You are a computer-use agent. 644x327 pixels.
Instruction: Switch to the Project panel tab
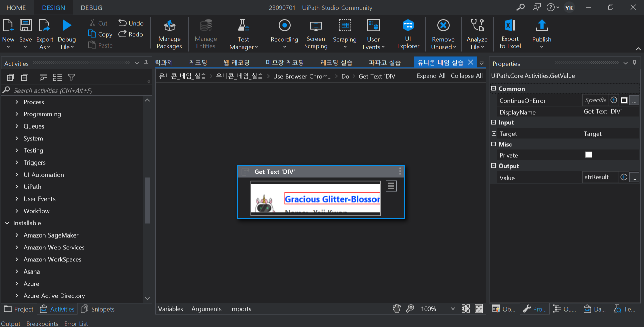point(19,309)
